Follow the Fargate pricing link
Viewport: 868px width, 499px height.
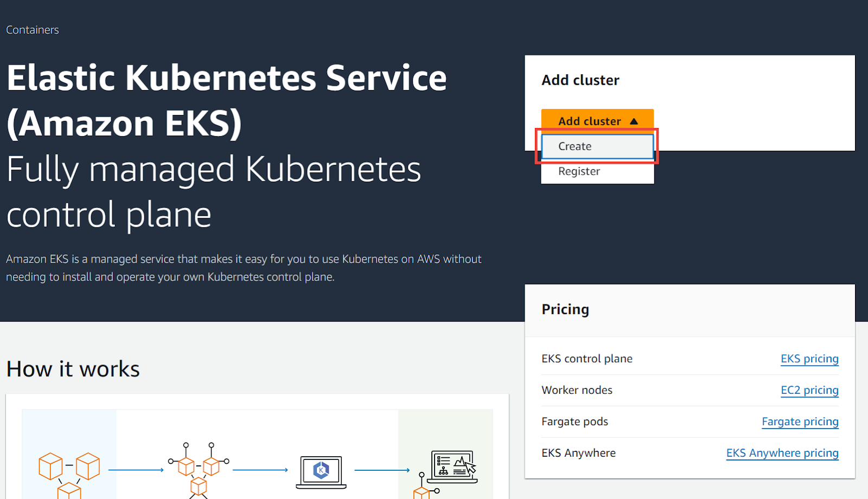tap(800, 421)
